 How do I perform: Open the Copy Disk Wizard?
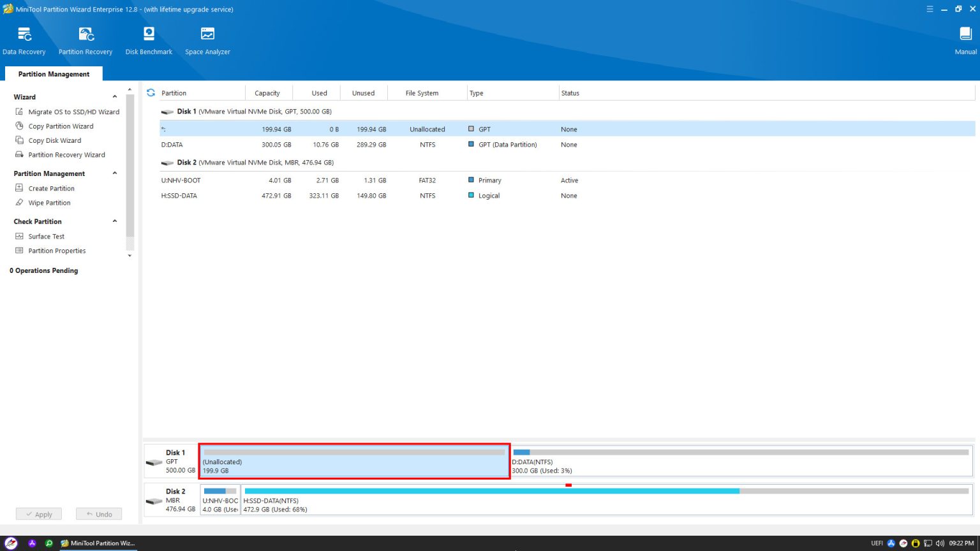pyautogui.click(x=56, y=140)
